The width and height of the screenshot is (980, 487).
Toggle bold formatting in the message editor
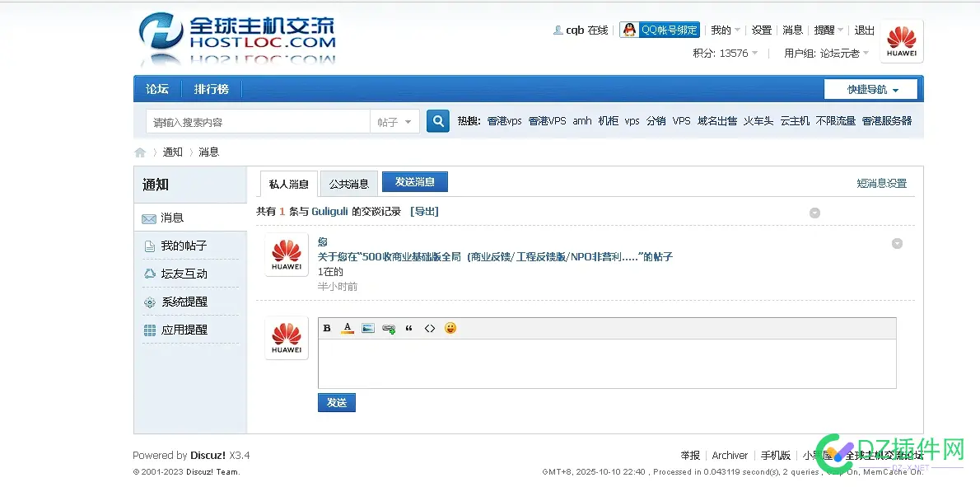[x=327, y=328]
